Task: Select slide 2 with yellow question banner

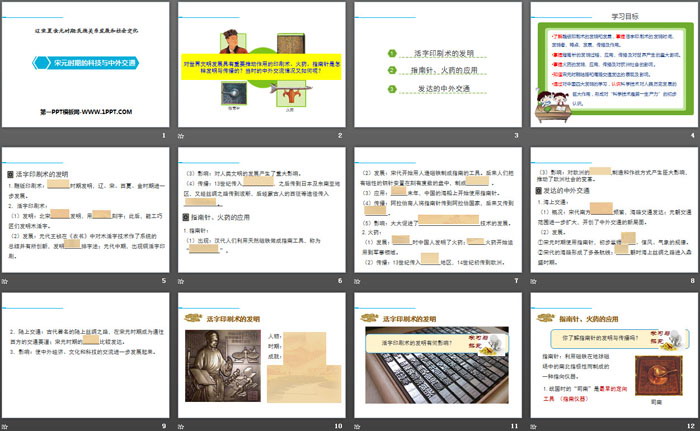Action: click(262, 65)
